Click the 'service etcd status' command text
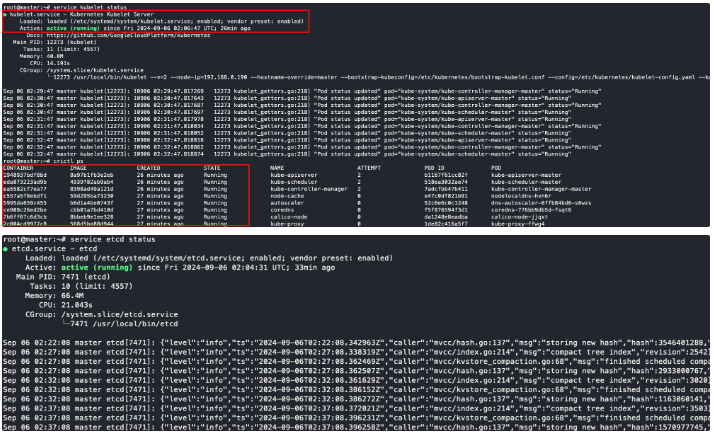This screenshot has height=434, width=714. [x=112, y=240]
